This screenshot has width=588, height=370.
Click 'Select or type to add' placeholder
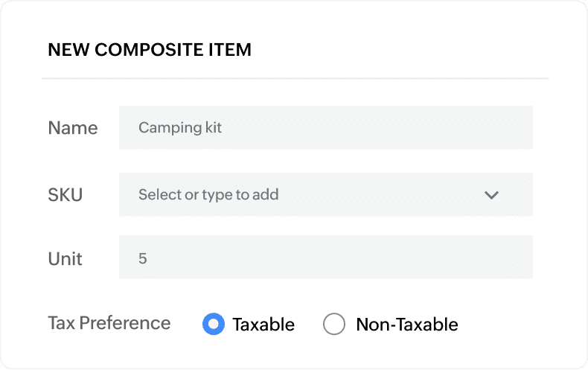(x=208, y=195)
